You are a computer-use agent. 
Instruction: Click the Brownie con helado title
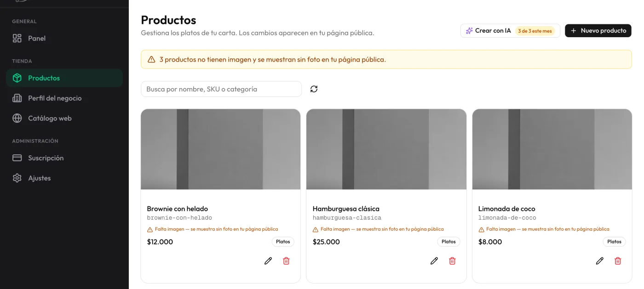(x=178, y=209)
